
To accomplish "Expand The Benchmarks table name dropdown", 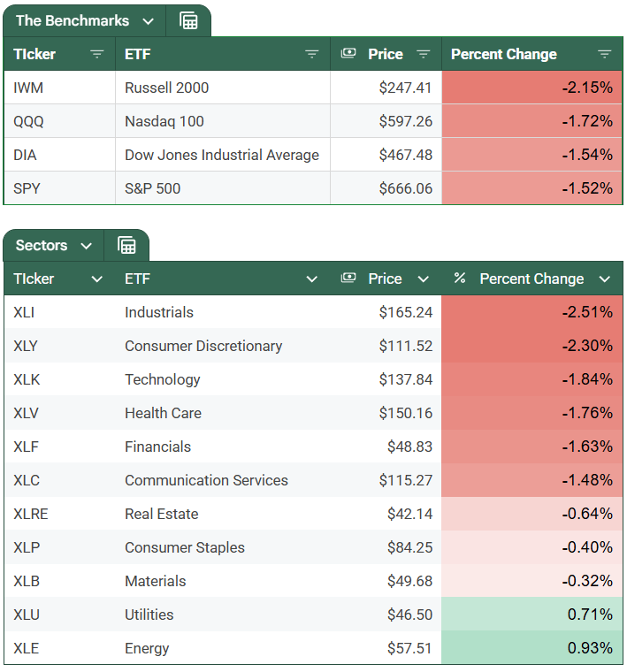I will tap(148, 20).
